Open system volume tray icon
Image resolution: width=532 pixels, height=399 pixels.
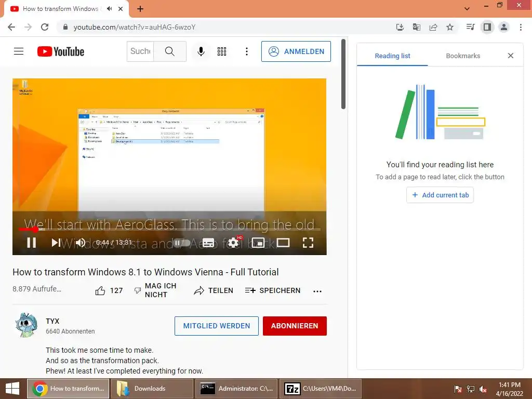[483, 389]
